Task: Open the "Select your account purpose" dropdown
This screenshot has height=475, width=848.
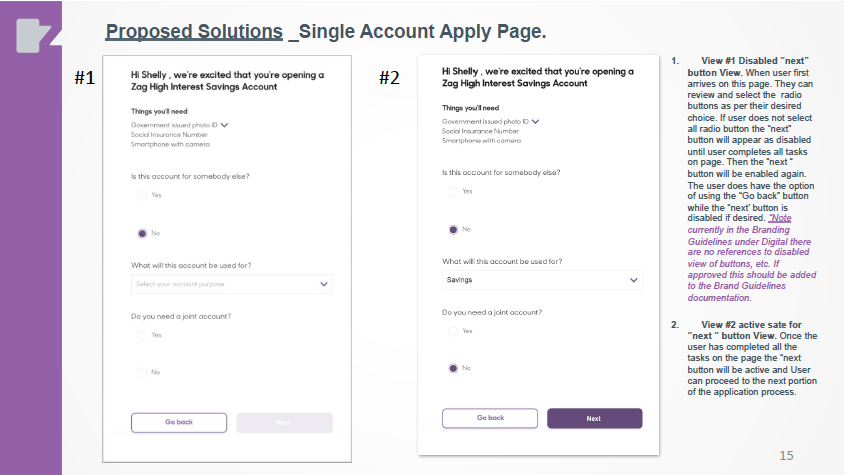Action: [x=232, y=284]
